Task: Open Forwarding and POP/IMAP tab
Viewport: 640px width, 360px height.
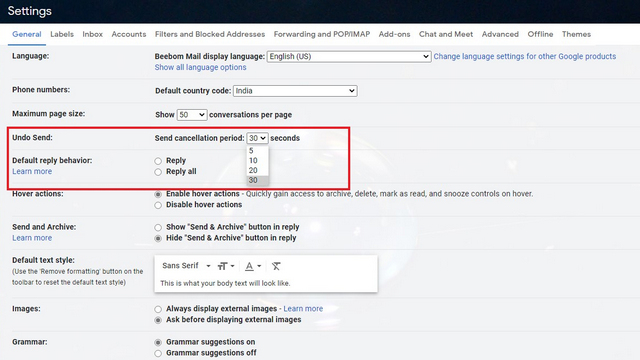Action: 322,34
